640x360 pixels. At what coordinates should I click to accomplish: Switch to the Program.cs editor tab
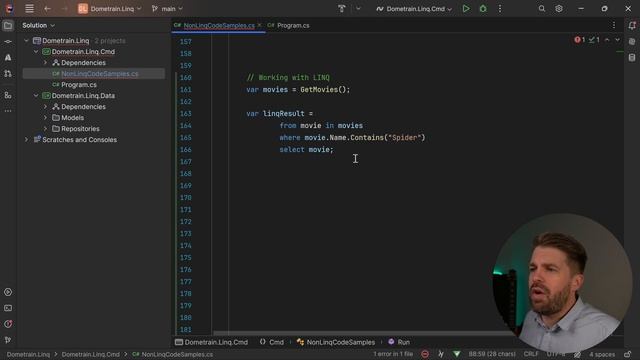pos(289,25)
